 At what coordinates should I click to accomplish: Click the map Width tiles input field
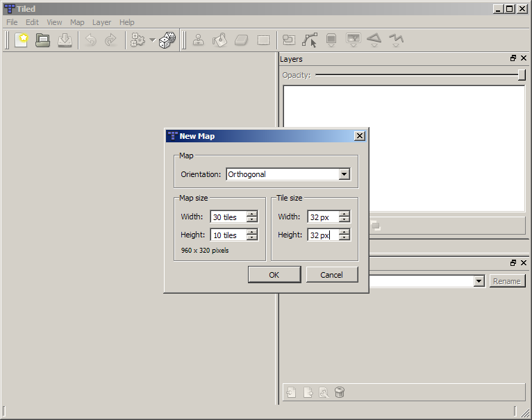coord(228,217)
